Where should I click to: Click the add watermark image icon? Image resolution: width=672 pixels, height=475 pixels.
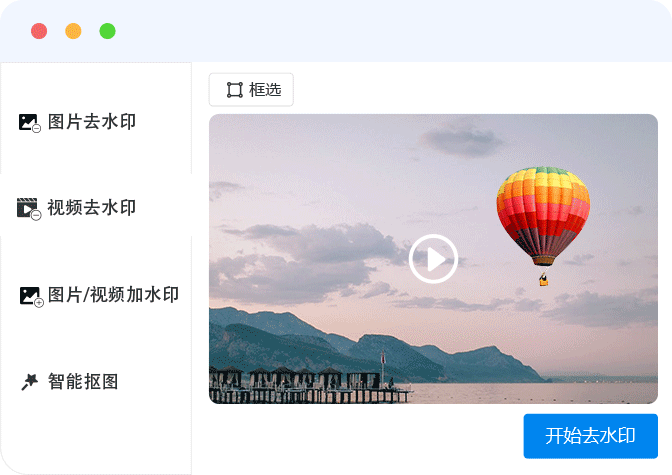[x=31, y=297]
